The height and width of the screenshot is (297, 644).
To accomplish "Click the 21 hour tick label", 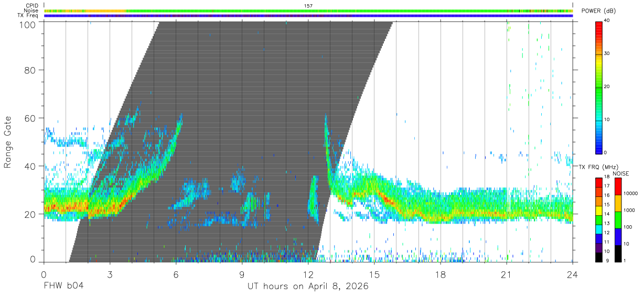I will (x=506, y=274).
